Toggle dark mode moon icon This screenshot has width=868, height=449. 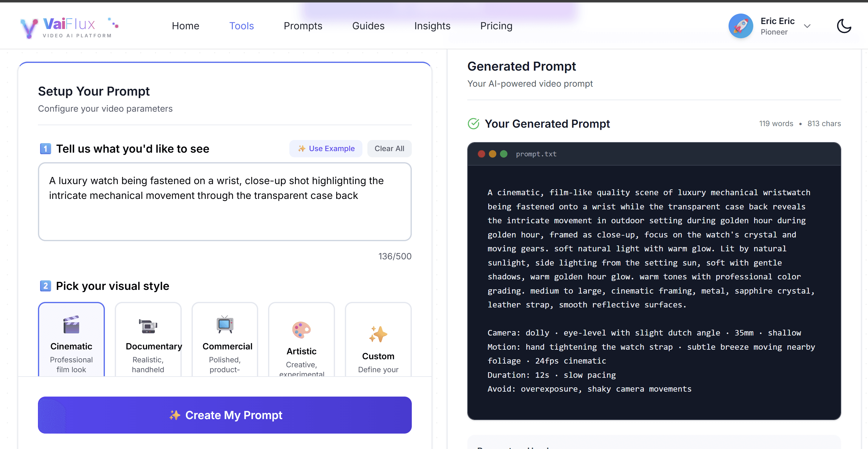(844, 26)
